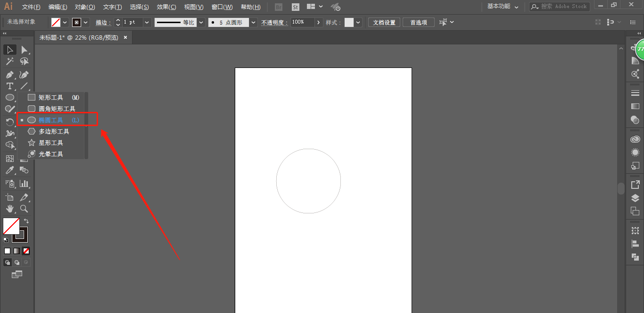The height and width of the screenshot is (313, 644).
Task: Open the Appearance panel icon
Action: 635,152
